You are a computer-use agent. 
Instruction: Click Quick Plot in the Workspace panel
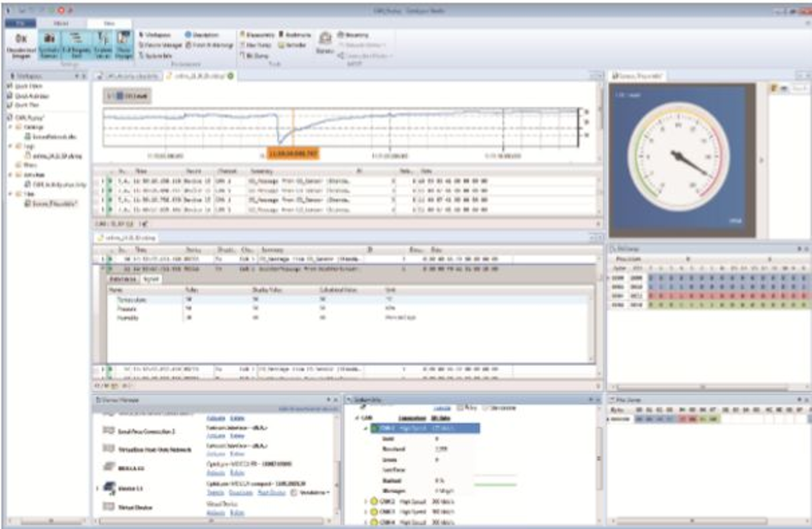[24, 105]
